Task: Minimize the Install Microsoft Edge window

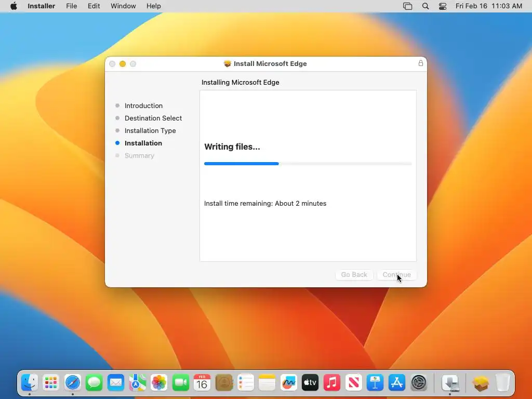Action: (123, 64)
